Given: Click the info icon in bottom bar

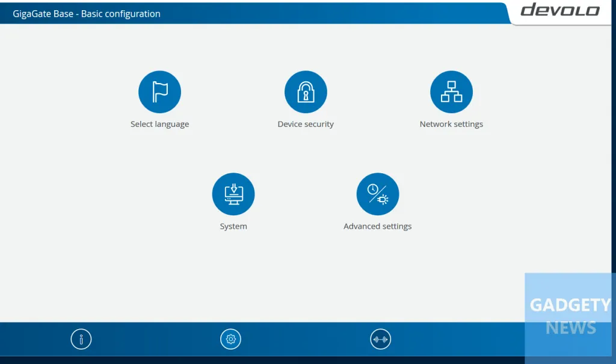Looking at the screenshot, I should tap(81, 339).
